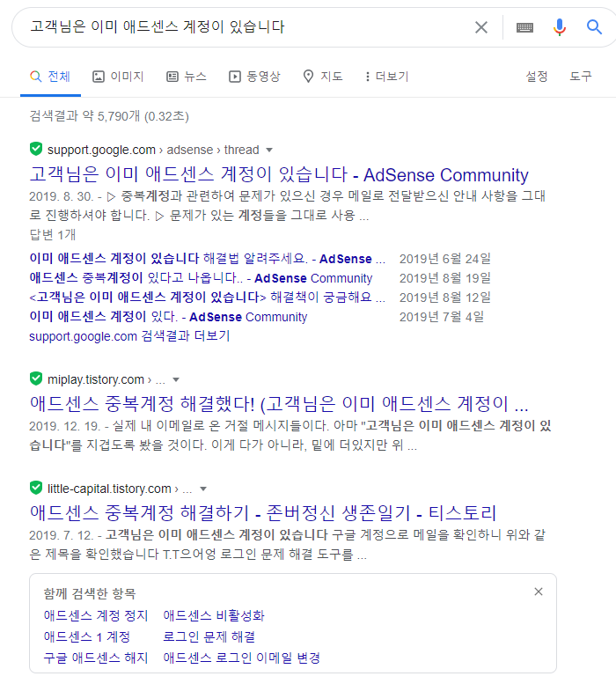Switch to the 뉴스 tab

pos(186,77)
